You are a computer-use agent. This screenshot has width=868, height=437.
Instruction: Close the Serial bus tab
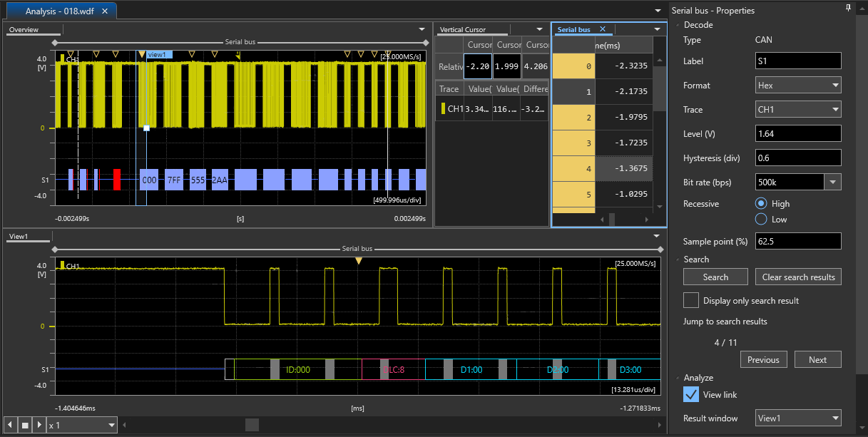(x=602, y=29)
